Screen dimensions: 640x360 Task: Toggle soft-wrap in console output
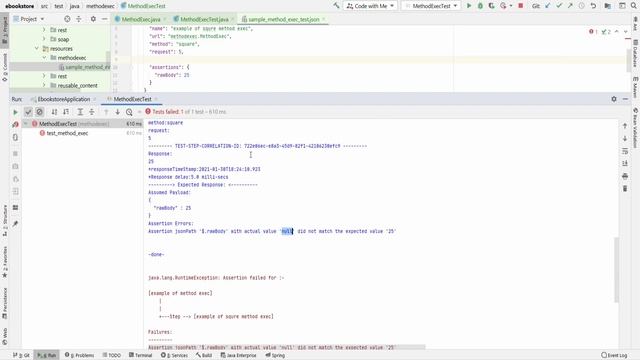pyautogui.click(x=625, y=151)
